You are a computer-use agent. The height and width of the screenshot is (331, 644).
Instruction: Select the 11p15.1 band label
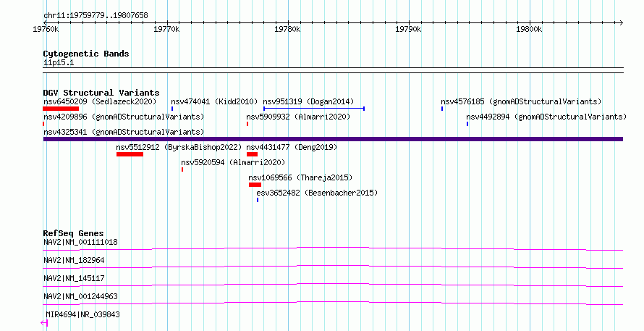point(59,63)
